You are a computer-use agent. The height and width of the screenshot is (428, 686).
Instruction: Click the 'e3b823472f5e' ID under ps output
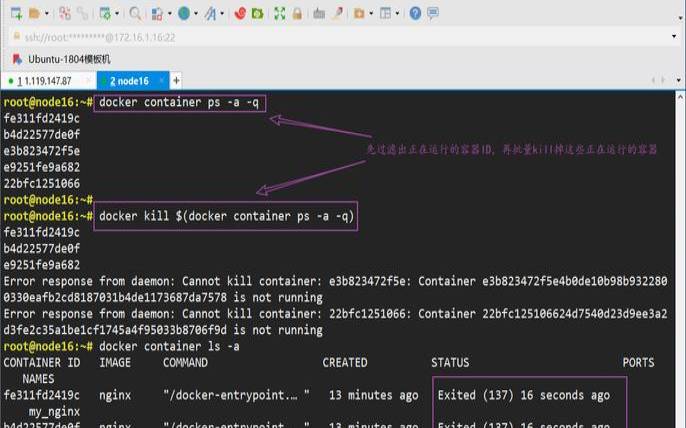42,151
